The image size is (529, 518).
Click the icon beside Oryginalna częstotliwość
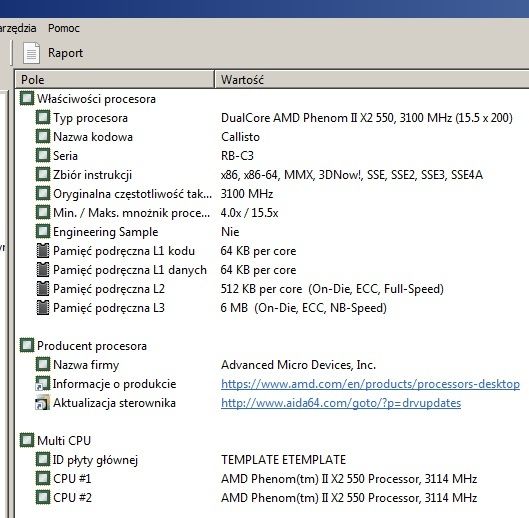click(43, 193)
